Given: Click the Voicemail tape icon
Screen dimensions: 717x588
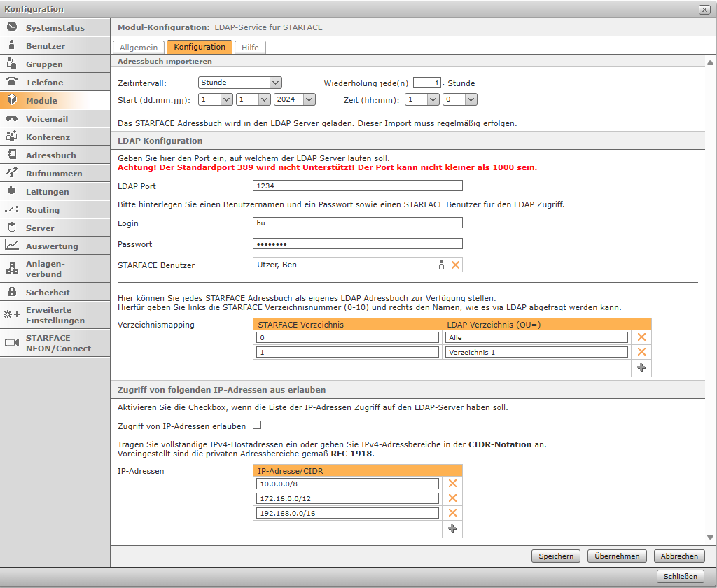Looking at the screenshot, I should [x=12, y=118].
